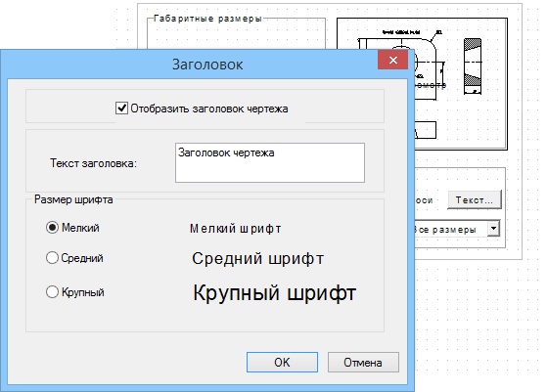Click the drawing preview thumbnail

(461, 84)
